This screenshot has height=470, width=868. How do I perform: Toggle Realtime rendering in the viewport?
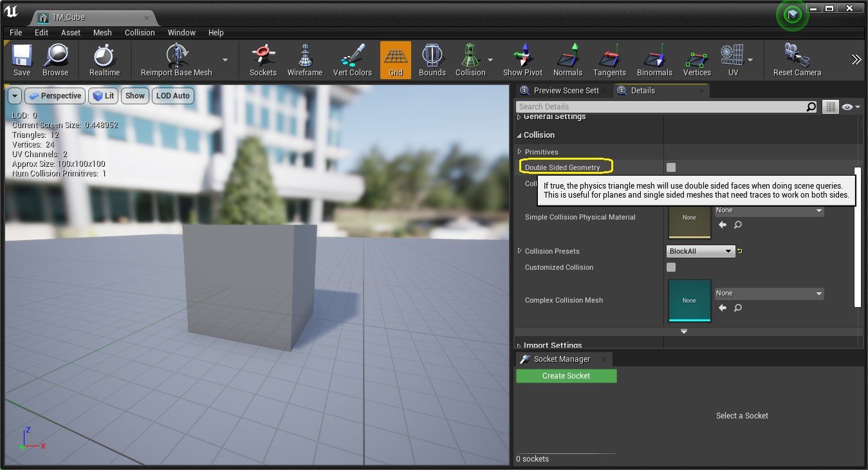(x=104, y=60)
